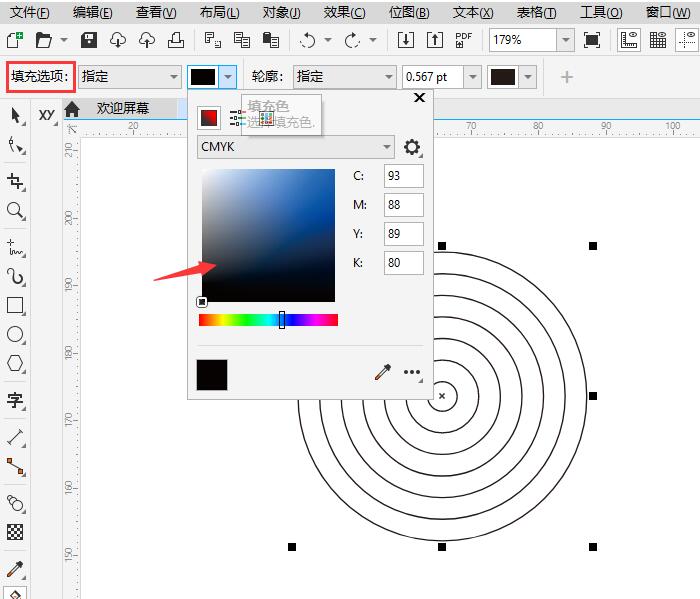Select the Connector tool
The width and height of the screenshot is (700, 599).
click(x=16, y=466)
